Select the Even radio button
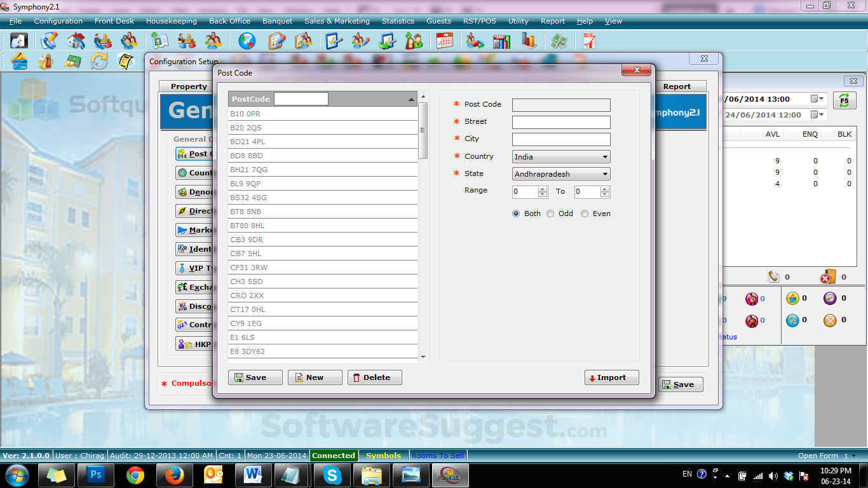 tap(585, 213)
